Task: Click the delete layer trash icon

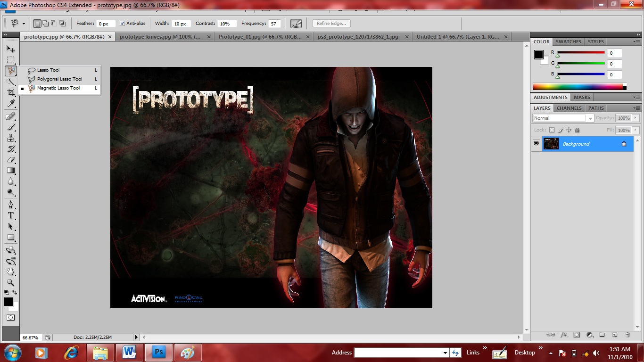Action: tap(627, 335)
